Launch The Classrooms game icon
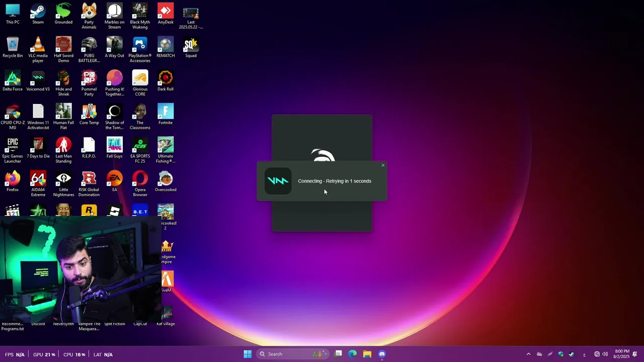 [140, 117]
